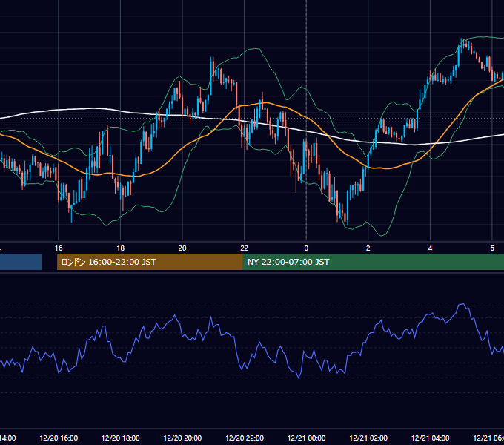Click the '4' hour label on price chart axis
Viewport: 504px width, 445px height.
pos(430,248)
